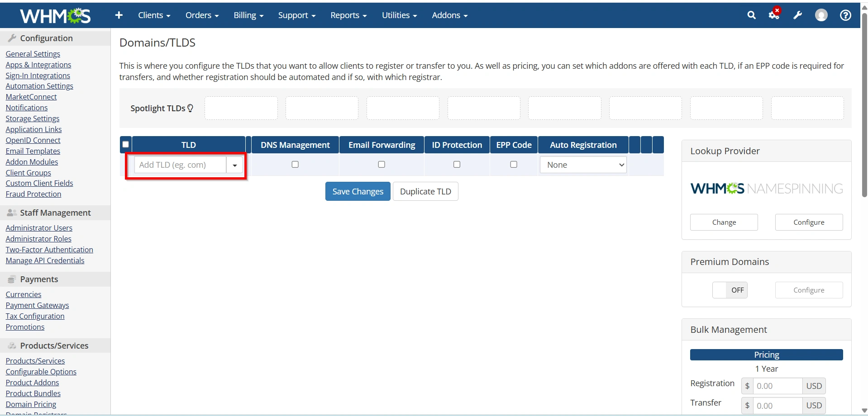Click the Duplicate TLD button
This screenshot has height=416, width=868.
[x=425, y=191]
